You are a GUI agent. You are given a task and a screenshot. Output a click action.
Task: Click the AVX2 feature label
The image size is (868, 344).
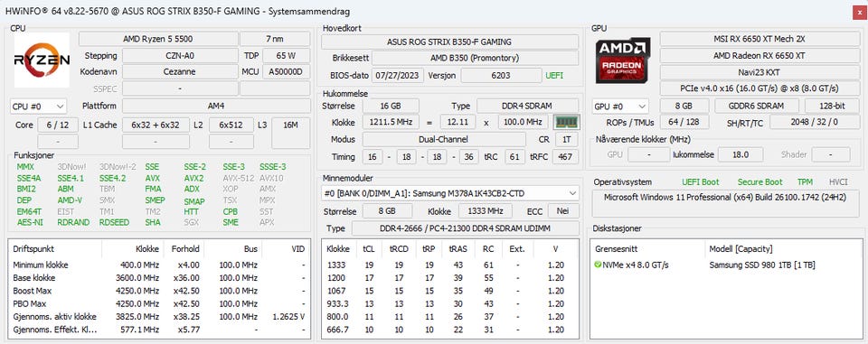coord(193,178)
